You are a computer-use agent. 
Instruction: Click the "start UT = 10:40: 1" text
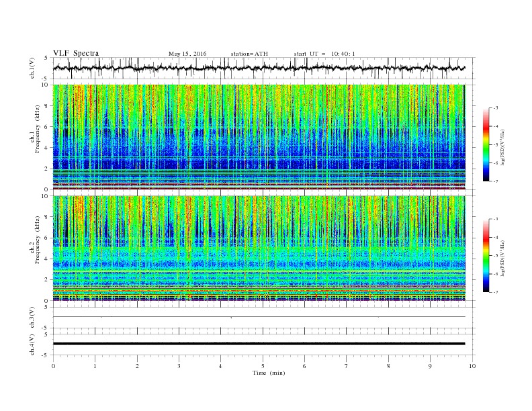click(x=324, y=54)
